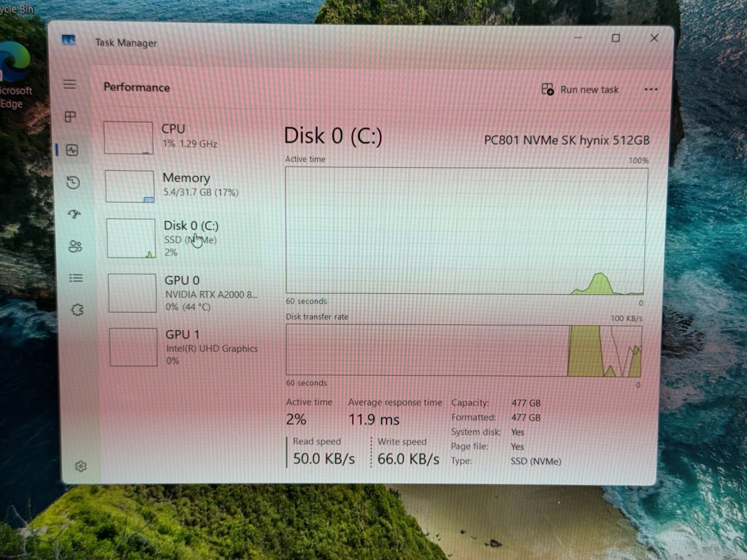
Task: Click the Performance page heading
Action: pos(137,87)
